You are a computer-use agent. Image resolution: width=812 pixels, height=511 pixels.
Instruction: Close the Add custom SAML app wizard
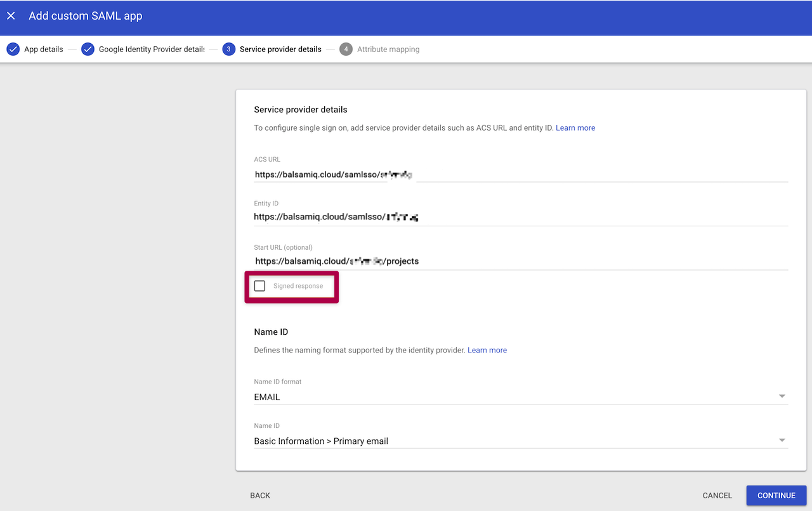click(x=11, y=16)
